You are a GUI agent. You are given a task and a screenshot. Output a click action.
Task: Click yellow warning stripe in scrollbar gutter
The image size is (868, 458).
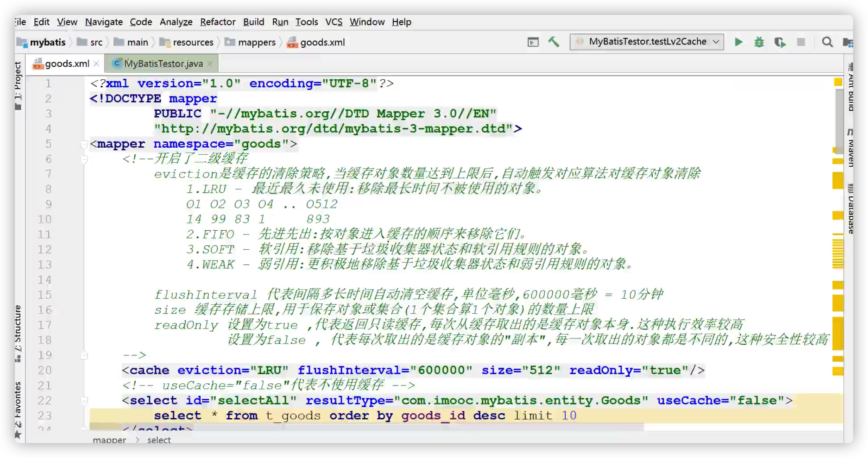pyautogui.click(x=838, y=181)
